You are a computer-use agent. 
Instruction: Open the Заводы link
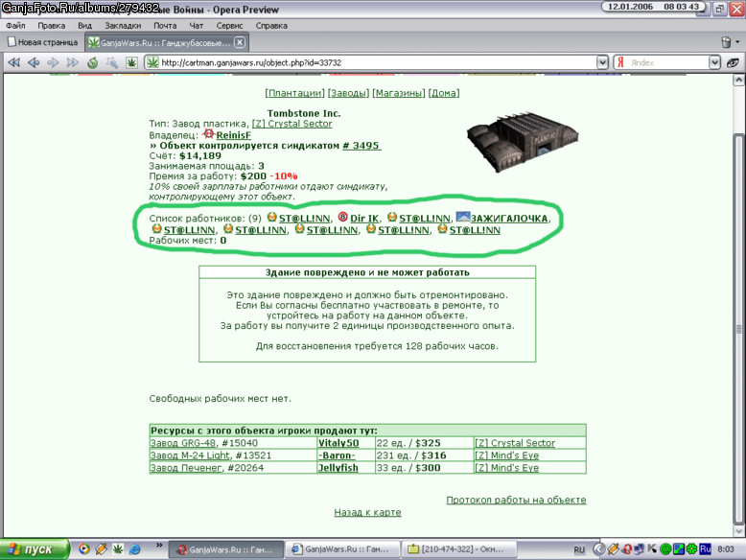pyautogui.click(x=348, y=93)
